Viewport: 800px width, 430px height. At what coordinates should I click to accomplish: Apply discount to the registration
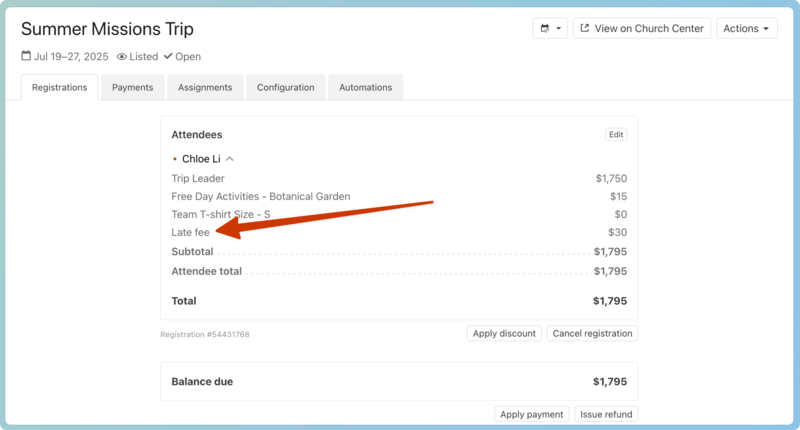pos(504,333)
